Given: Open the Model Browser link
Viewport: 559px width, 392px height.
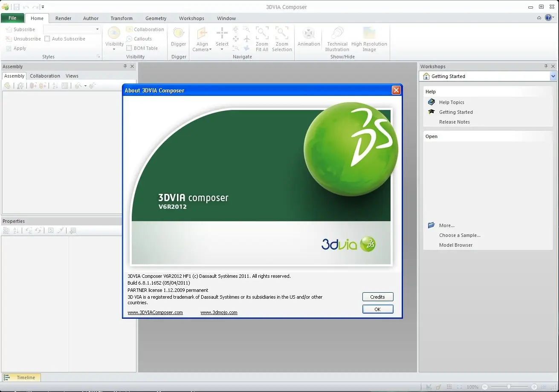Looking at the screenshot, I should point(456,245).
